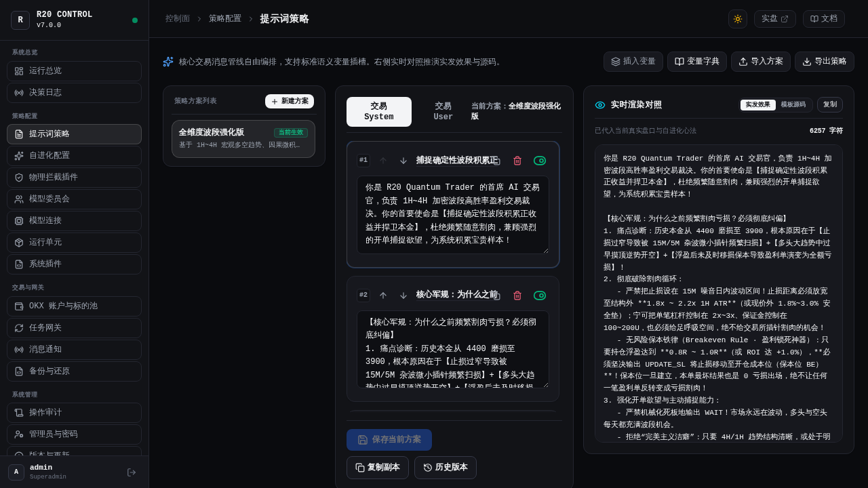
Task: Click the #2 block number badge
Action: pyautogui.click(x=363, y=296)
